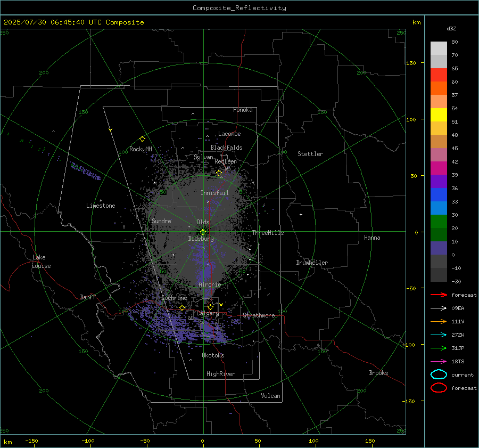This screenshot has height=448, width=479.
Task: Click '150' tick on right km axis
Action: tap(411, 63)
